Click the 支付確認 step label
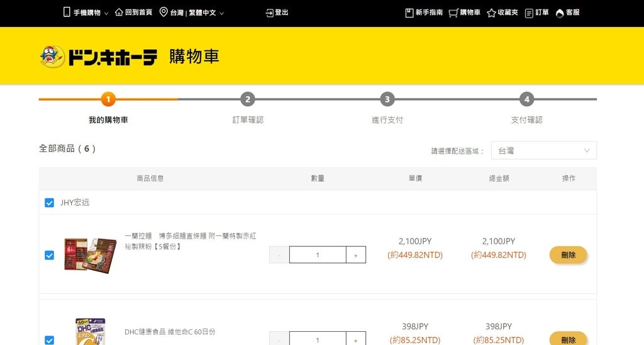This screenshot has height=345, width=644. (x=527, y=120)
